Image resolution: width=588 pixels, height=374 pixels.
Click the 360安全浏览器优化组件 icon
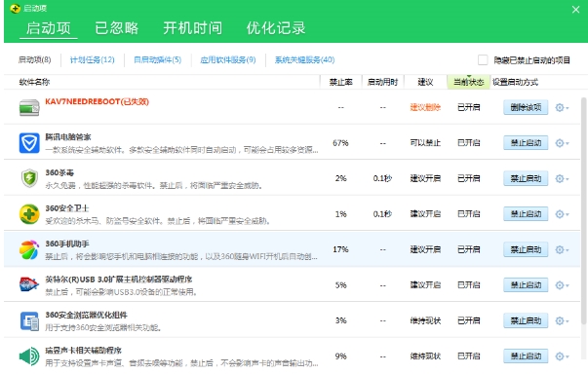click(x=29, y=320)
